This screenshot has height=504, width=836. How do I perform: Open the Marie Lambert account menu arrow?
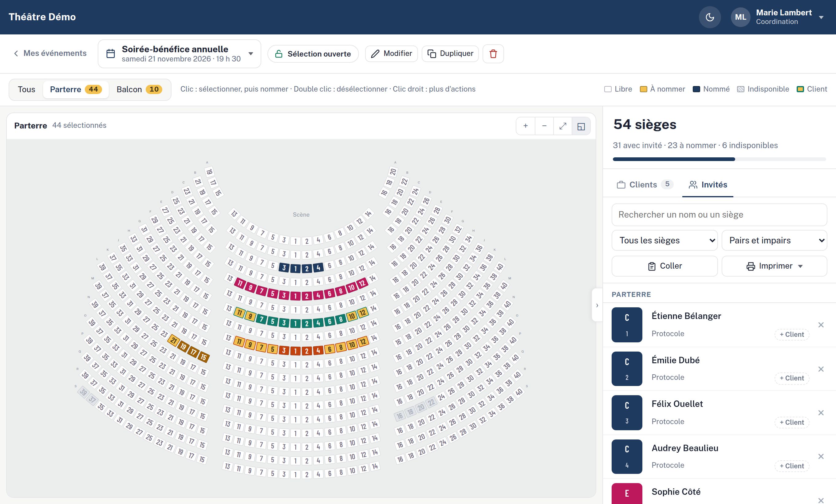(x=821, y=18)
